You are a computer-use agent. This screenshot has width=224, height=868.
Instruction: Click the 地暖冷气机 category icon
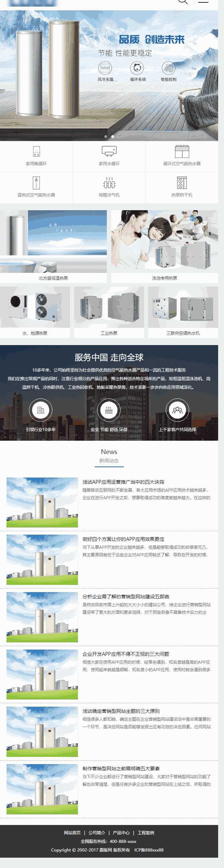(x=109, y=183)
